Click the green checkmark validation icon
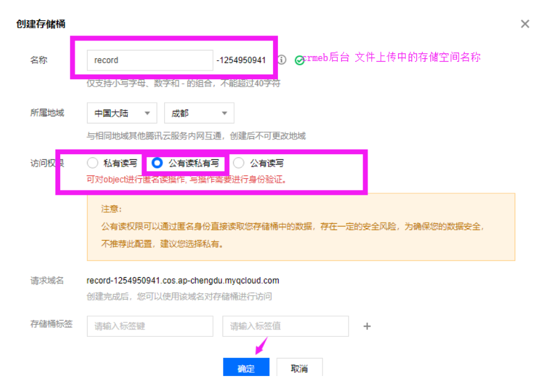540x392 pixels. tap(299, 61)
